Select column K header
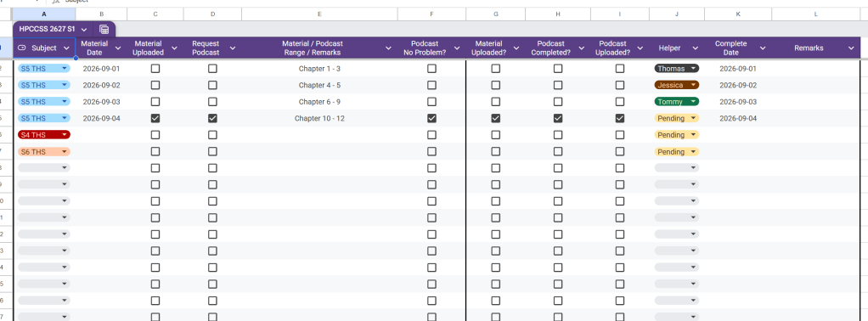The image size is (868, 321). [738, 14]
